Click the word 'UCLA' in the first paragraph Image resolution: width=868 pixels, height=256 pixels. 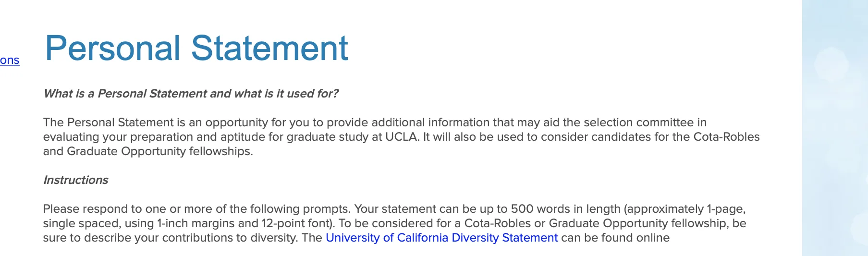pyautogui.click(x=402, y=137)
